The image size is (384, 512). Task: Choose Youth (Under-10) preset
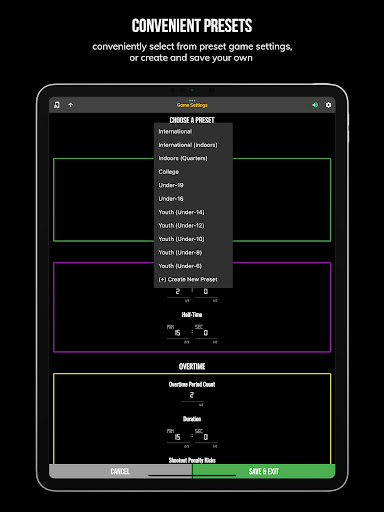(x=193, y=239)
